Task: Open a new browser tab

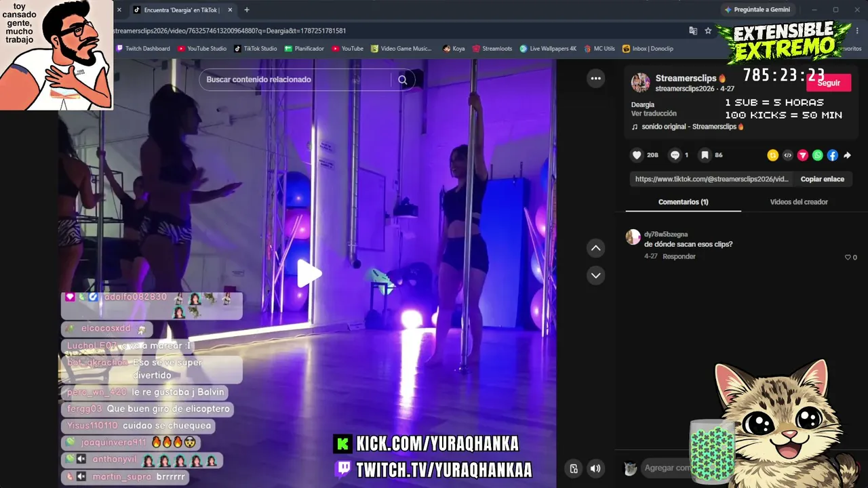Action: tap(246, 10)
